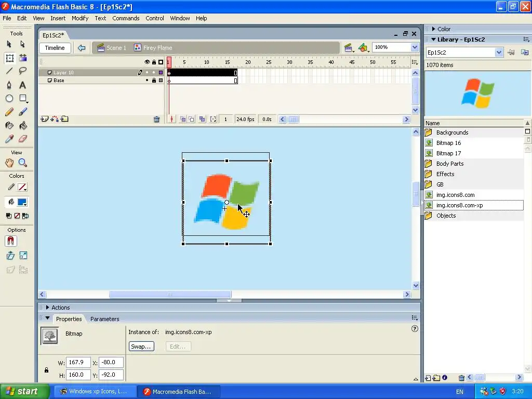Click the Insert Layer Folder icon
Screen dimensions: 532x399
(x=64, y=119)
